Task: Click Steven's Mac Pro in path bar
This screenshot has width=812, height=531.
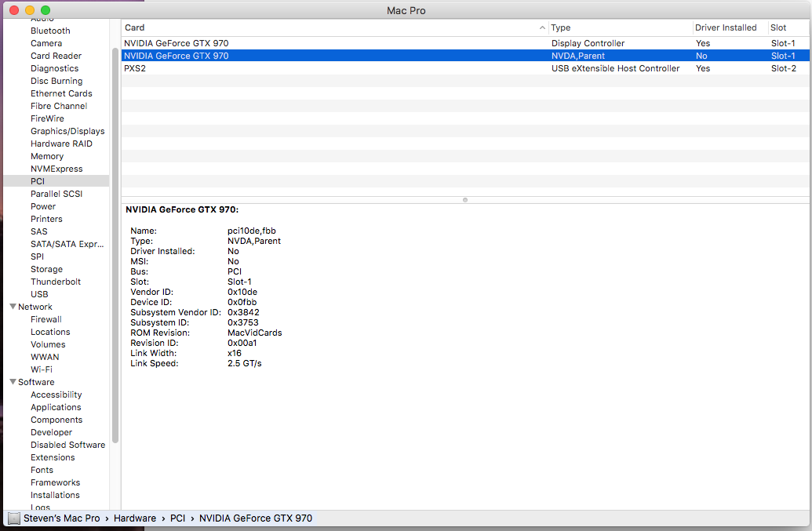Action: [x=62, y=518]
